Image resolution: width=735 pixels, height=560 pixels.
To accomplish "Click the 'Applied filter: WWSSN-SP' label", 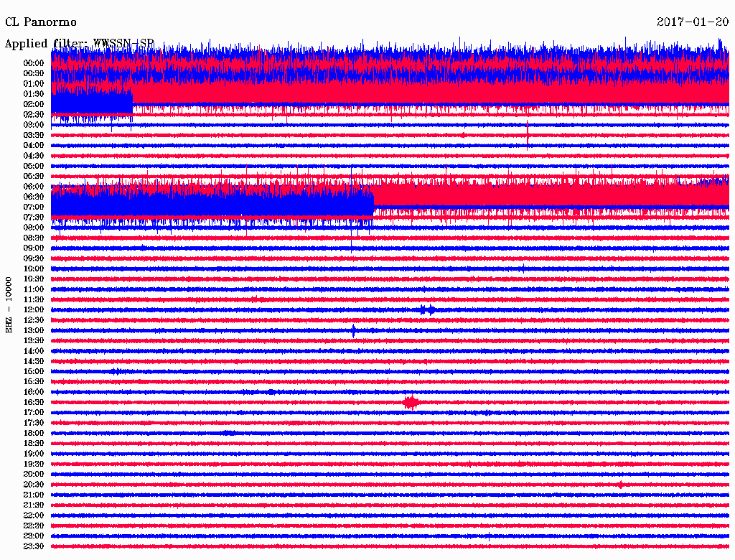I will click(x=79, y=44).
